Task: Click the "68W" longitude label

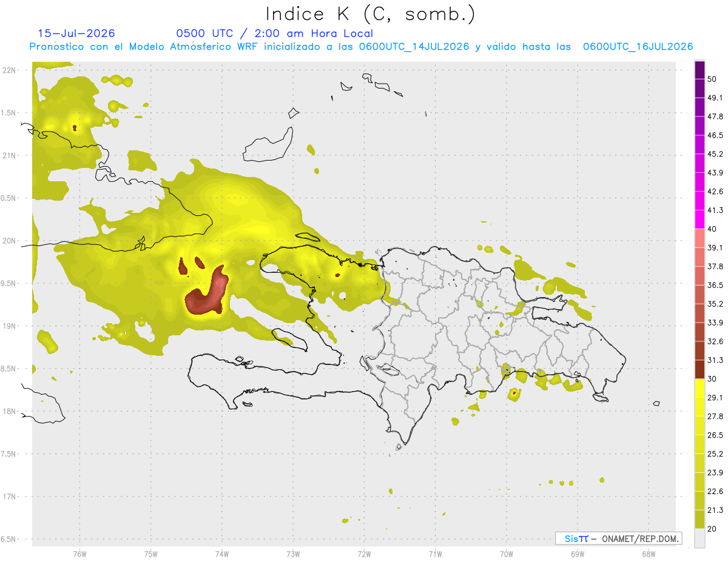Action: [649, 554]
